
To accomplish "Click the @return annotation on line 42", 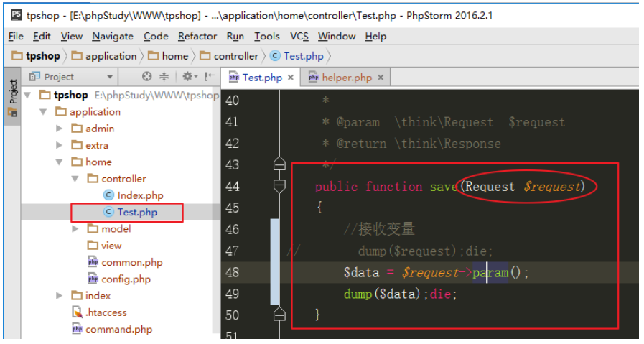I will click(x=361, y=144).
